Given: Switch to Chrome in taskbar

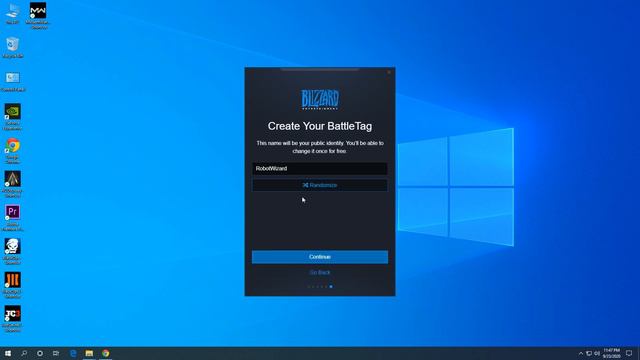Looking at the screenshot, I should pyautogui.click(x=105, y=353).
